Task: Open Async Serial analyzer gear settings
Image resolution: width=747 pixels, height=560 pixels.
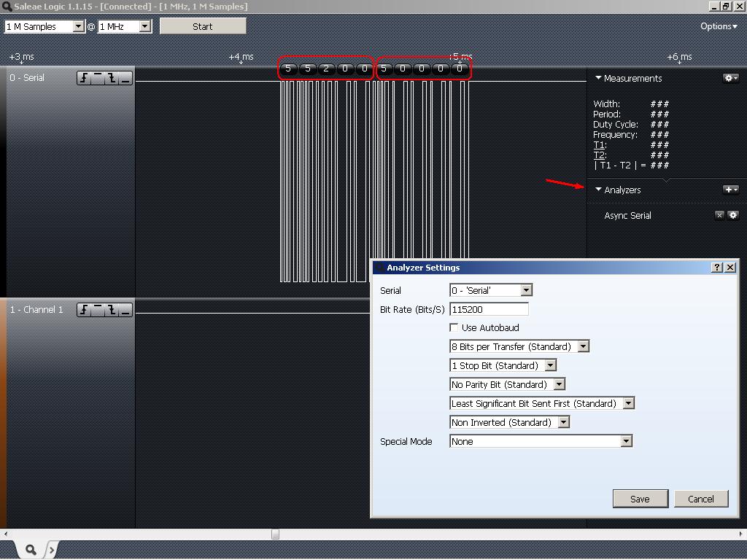Action: click(x=733, y=215)
